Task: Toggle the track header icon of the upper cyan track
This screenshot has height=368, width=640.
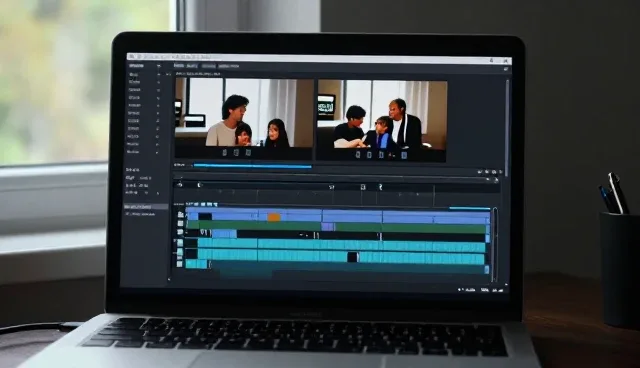Action: 180,243
